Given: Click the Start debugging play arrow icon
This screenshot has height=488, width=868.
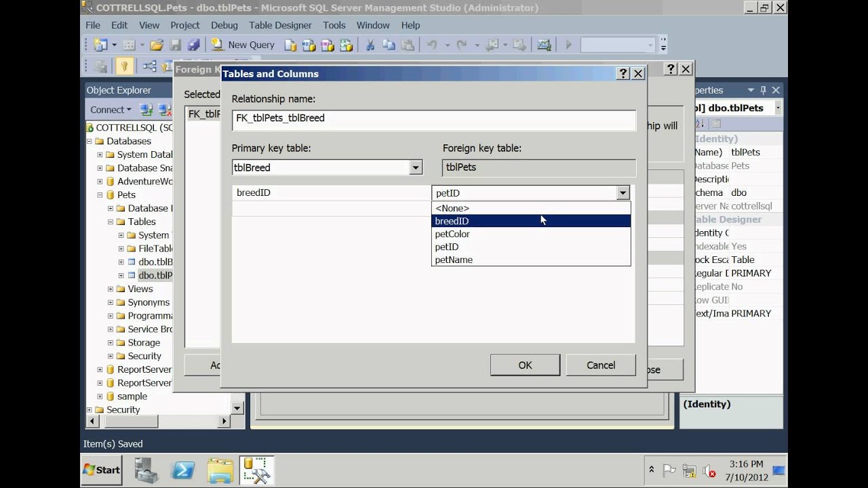Looking at the screenshot, I should 568,45.
